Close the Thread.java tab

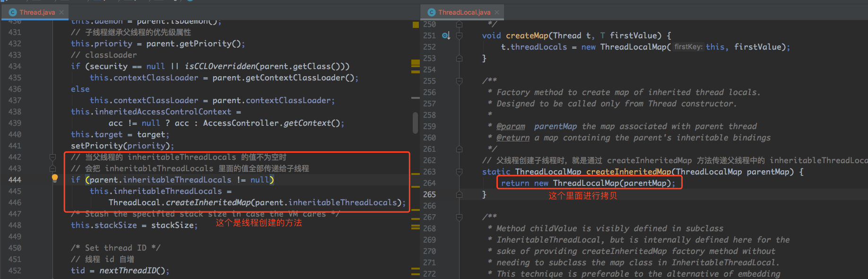point(61,12)
